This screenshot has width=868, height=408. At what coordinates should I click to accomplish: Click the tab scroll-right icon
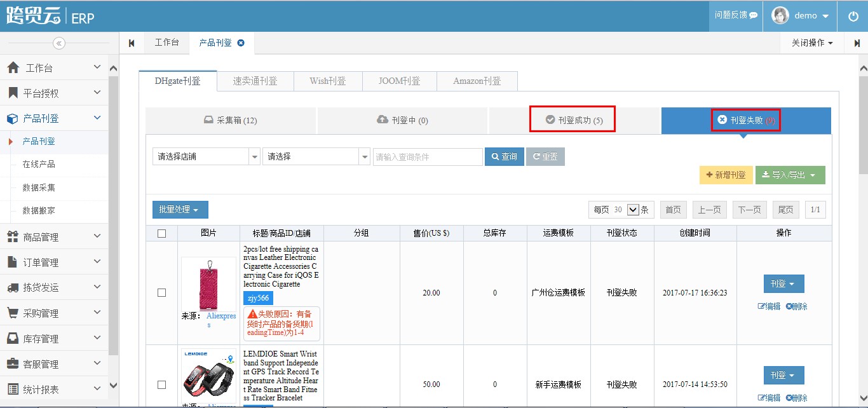[857, 43]
